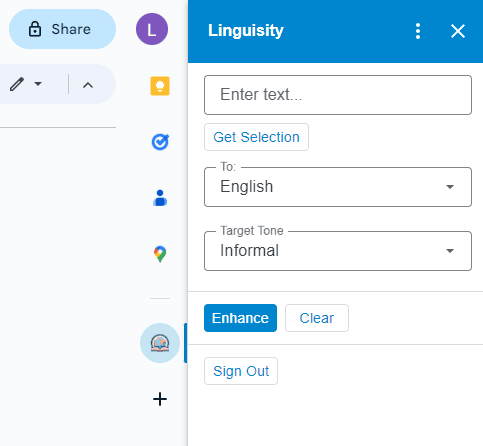Click the Clear button

coord(317,318)
